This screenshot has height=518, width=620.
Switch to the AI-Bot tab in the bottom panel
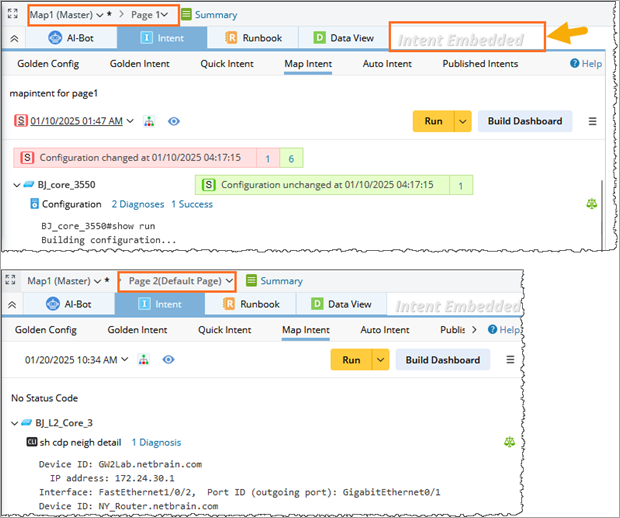pyautogui.click(x=69, y=304)
